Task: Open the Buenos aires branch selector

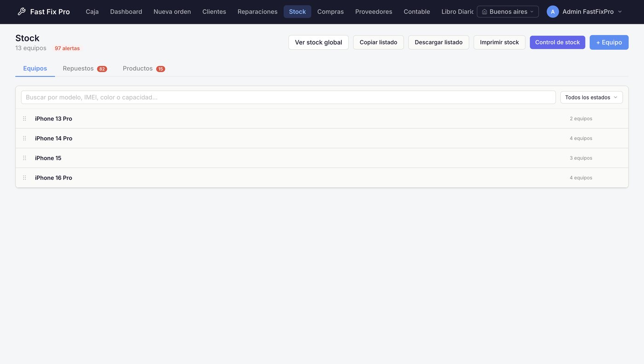Action: [x=507, y=12]
